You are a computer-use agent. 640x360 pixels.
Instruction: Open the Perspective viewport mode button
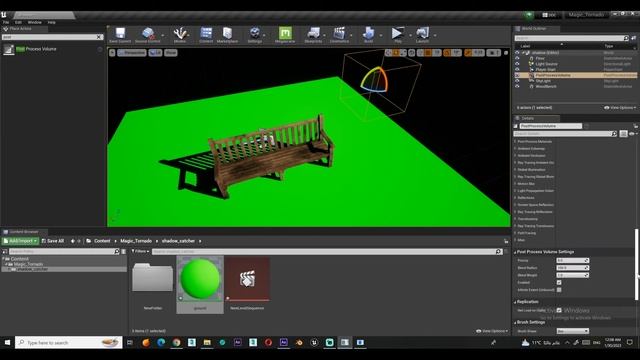click(x=131, y=53)
